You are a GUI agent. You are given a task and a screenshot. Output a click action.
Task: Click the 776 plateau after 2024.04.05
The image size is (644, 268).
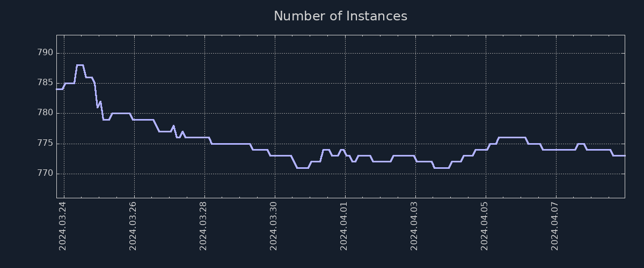[x=511, y=138]
